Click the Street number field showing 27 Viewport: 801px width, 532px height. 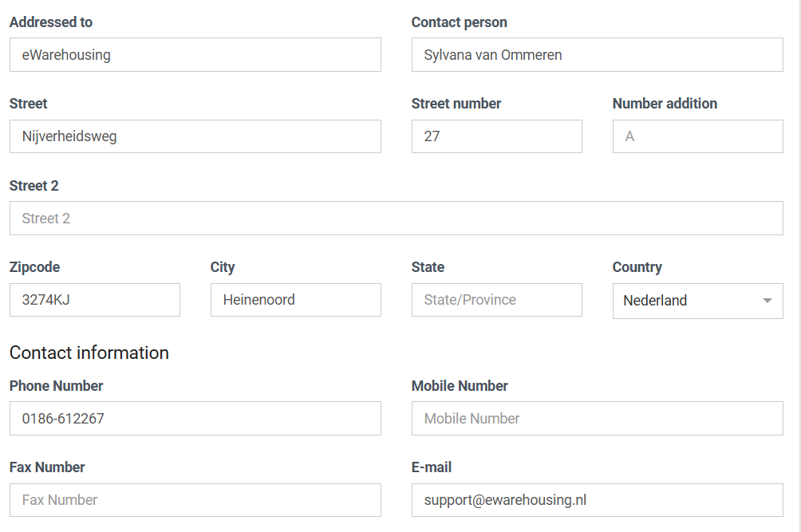point(496,136)
